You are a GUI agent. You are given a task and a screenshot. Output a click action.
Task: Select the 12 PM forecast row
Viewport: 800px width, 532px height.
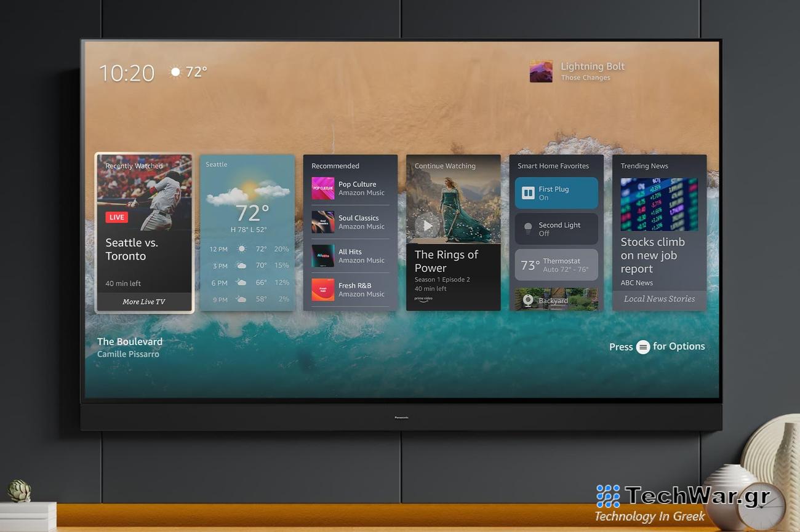(248, 249)
